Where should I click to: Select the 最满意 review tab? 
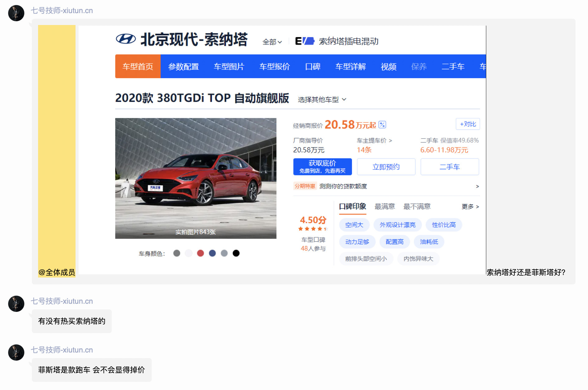[x=385, y=207]
